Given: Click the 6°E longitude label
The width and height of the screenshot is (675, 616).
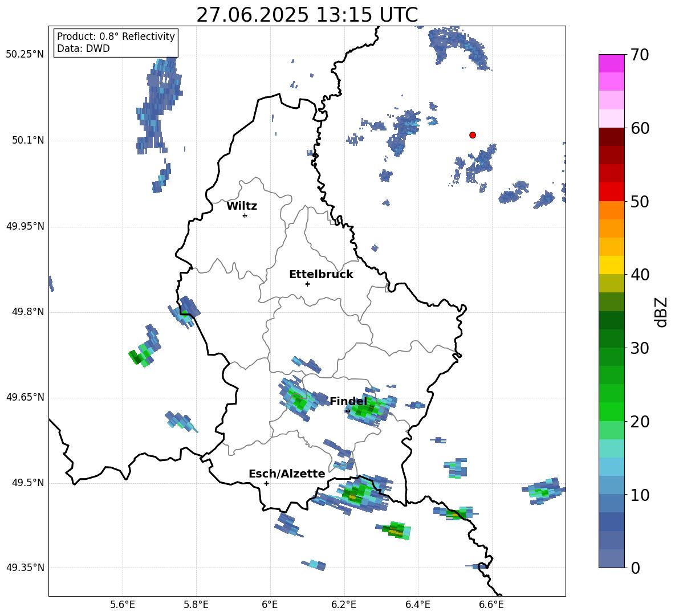Looking at the screenshot, I should point(270,605).
